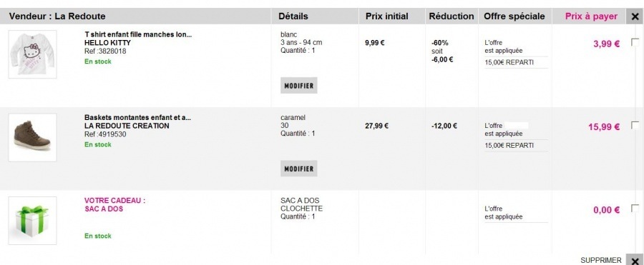This screenshot has width=644, height=265.
Task: Click the green gift box image
Action: pos(32,221)
